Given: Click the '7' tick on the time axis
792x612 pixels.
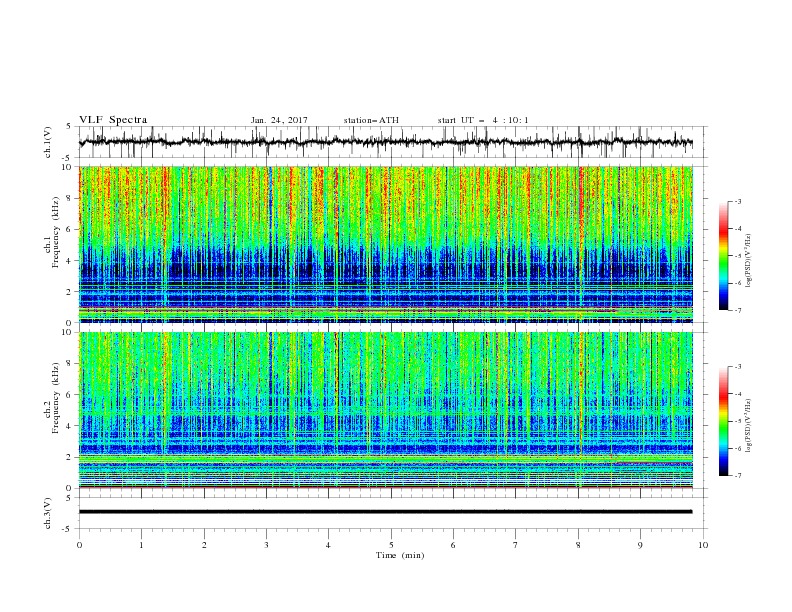Looking at the screenshot, I should click(x=516, y=545).
